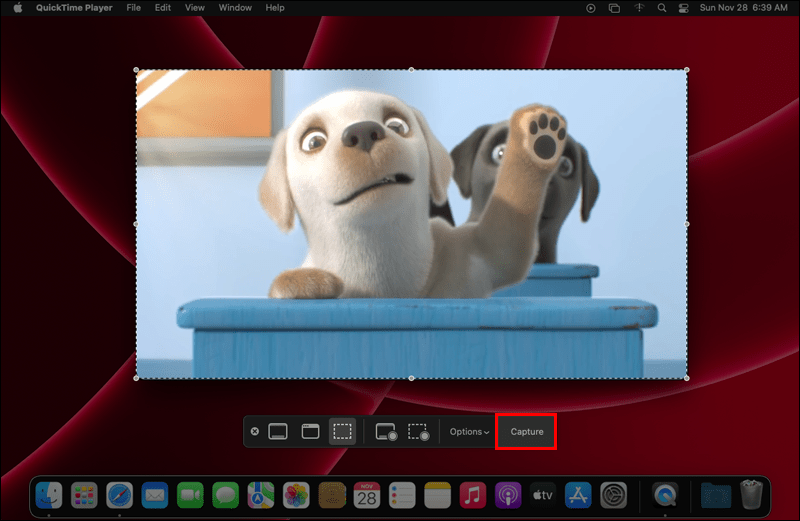Open Calendar showing 28 in the Dock

367,495
